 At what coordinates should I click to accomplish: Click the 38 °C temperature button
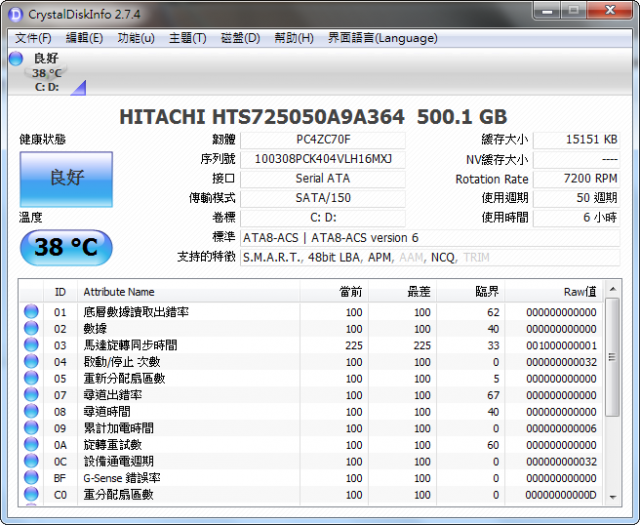66,247
